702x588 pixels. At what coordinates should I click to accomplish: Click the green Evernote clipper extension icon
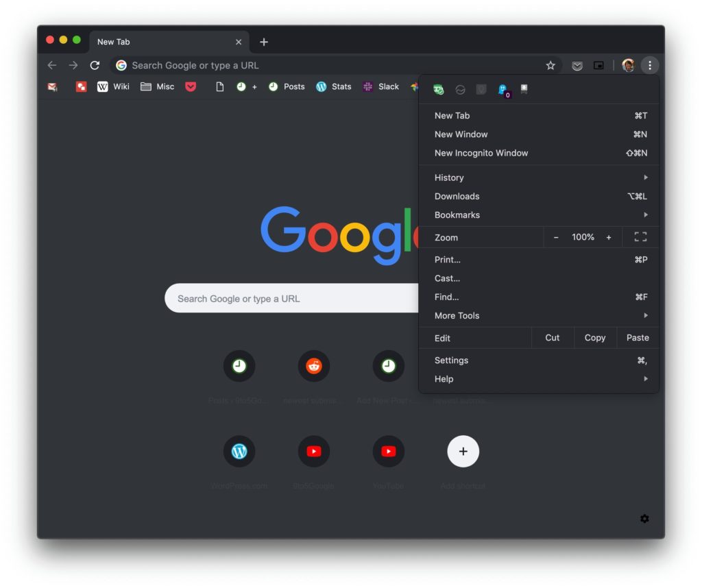[x=439, y=89]
